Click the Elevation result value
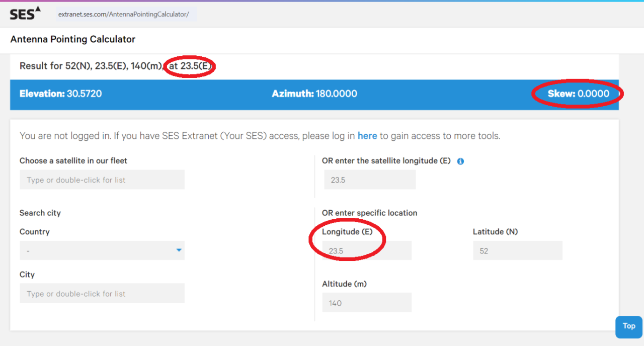Viewport: 644px width, 346px height. pos(84,94)
